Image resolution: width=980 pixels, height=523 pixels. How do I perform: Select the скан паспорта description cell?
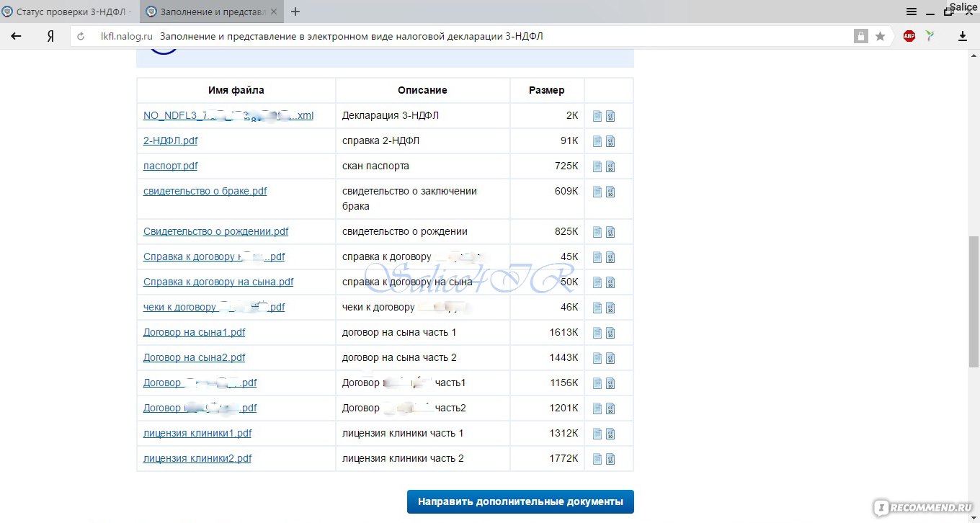point(423,166)
